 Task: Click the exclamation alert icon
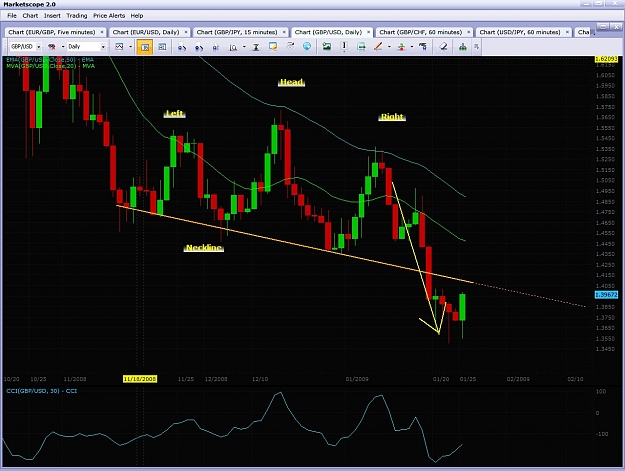coord(344,47)
